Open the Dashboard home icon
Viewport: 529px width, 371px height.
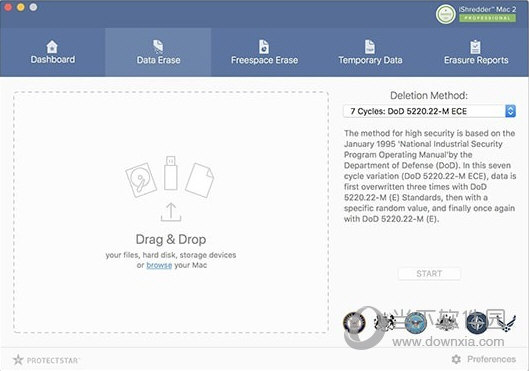(x=52, y=47)
